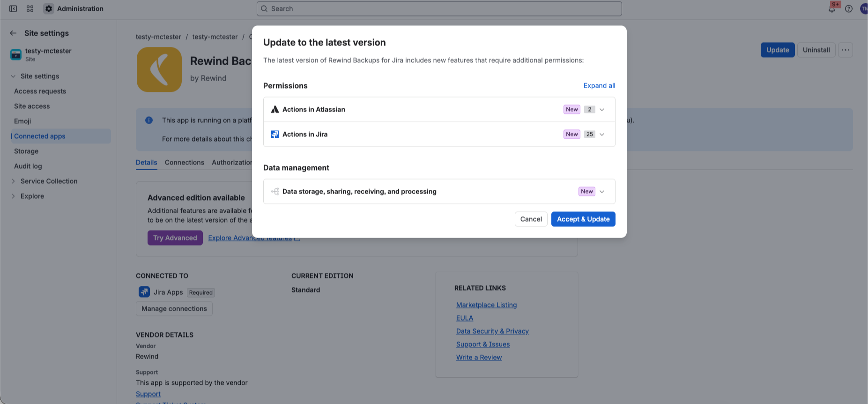This screenshot has width=868, height=404.
Task: Open Audit log in sidebar
Action: [61, 166]
